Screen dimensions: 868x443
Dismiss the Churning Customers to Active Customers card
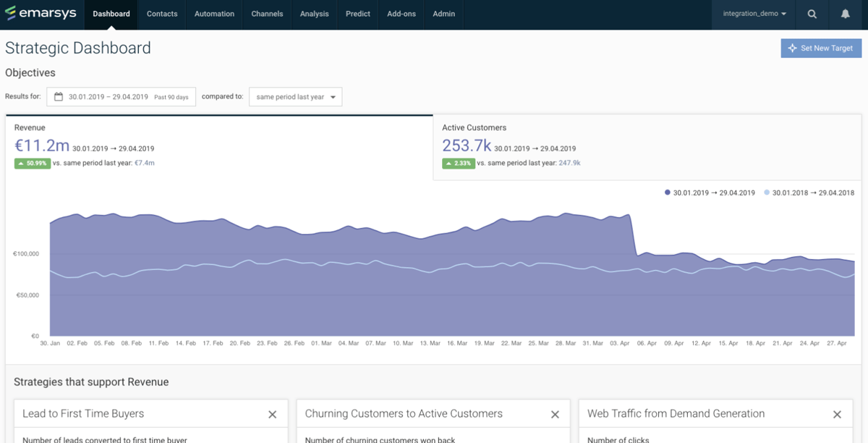[x=555, y=414]
